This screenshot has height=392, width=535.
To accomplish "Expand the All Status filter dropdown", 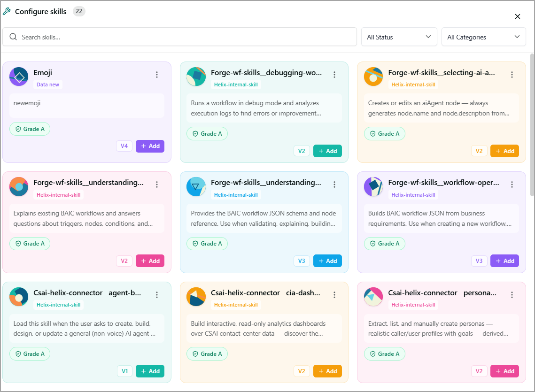I will tap(399, 37).
